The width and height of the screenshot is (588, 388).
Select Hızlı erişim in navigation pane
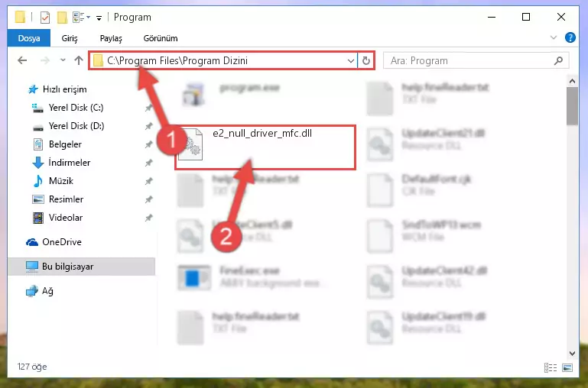coord(64,89)
